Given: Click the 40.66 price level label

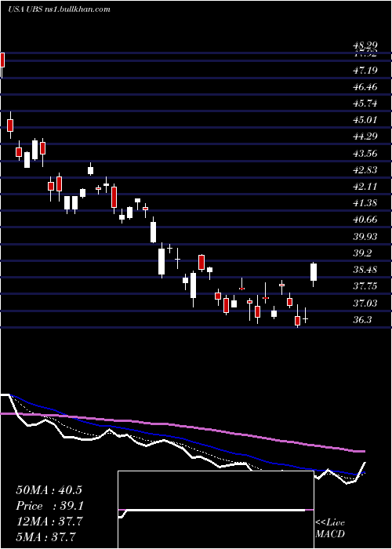Looking at the screenshot, I should click(x=365, y=220).
